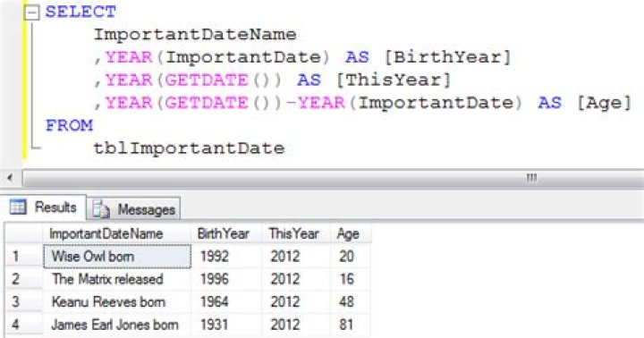This screenshot has height=338, width=644.
Task: Click the Age value 20
Action: (346, 257)
